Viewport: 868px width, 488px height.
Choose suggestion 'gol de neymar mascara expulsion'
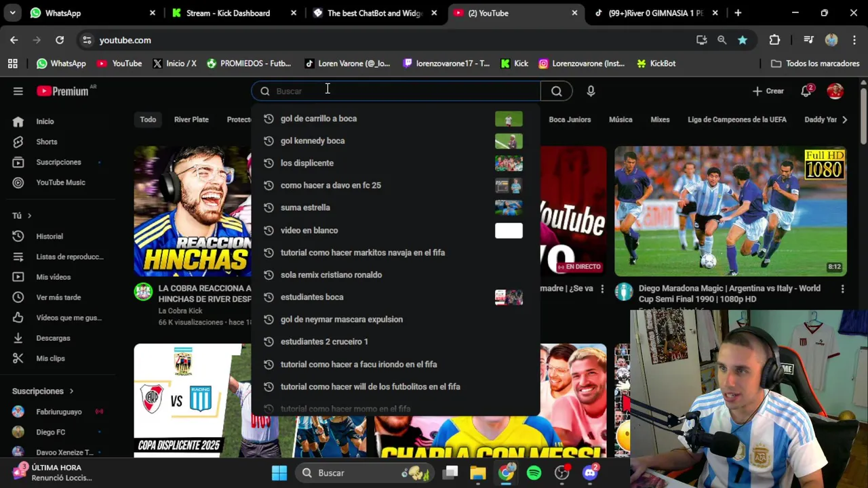(395, 319)
